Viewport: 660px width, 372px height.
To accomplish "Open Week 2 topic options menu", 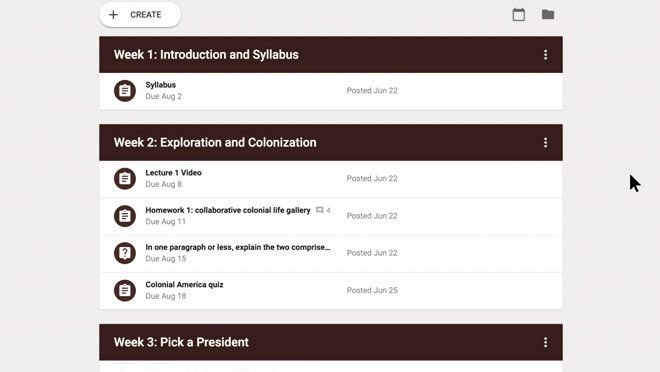I will (x=546, y=143).
